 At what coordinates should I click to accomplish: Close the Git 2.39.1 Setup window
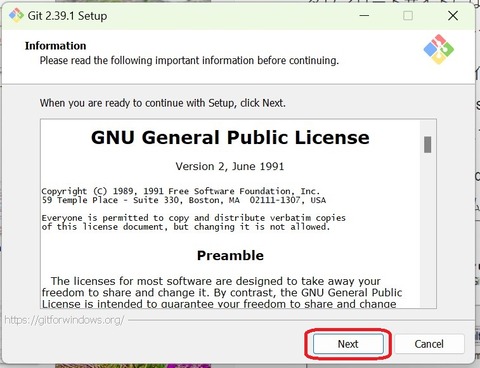pyautogui.click(x=453, y=16)
